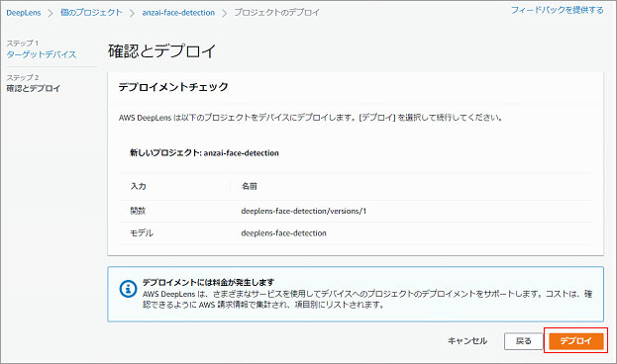Click model name deeplens-face-detection
The height and width of the screenshot is (364, 617).
(x=283, y=233)
